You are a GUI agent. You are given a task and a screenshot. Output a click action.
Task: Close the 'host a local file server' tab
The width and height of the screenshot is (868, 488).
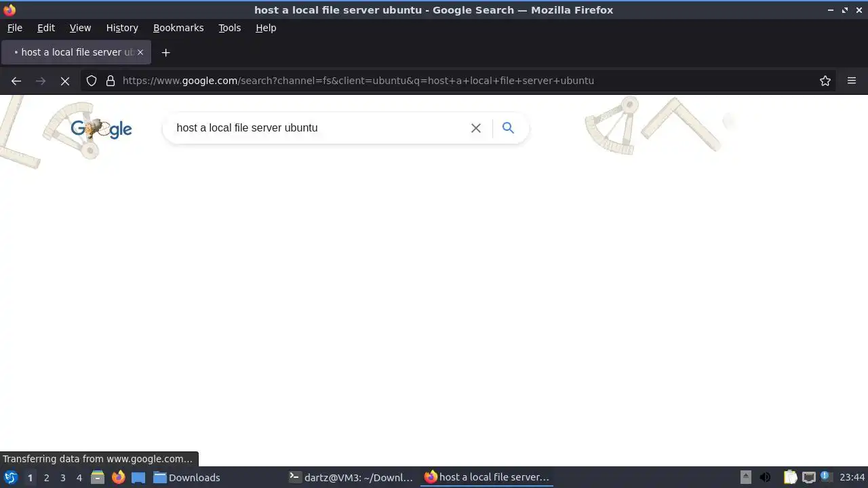click(140, 52)
